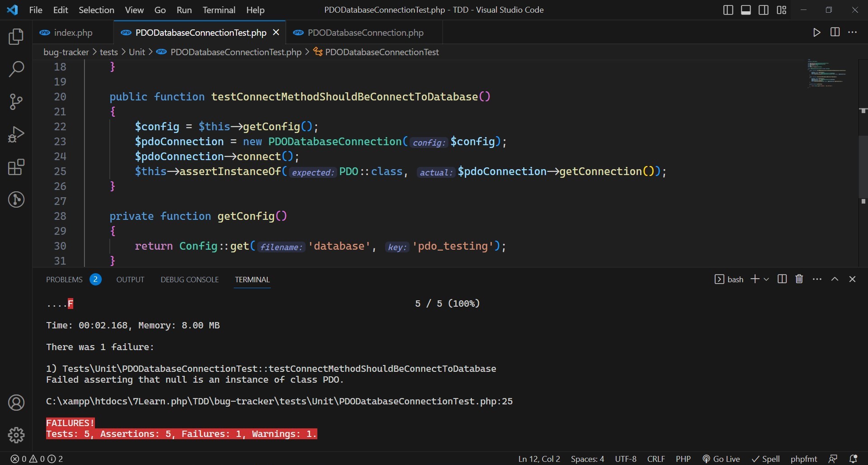The image size is (868, 465).
Task: Change indentation via Spaces: 4
Action: pyautogui.click(x=587, y=459)
